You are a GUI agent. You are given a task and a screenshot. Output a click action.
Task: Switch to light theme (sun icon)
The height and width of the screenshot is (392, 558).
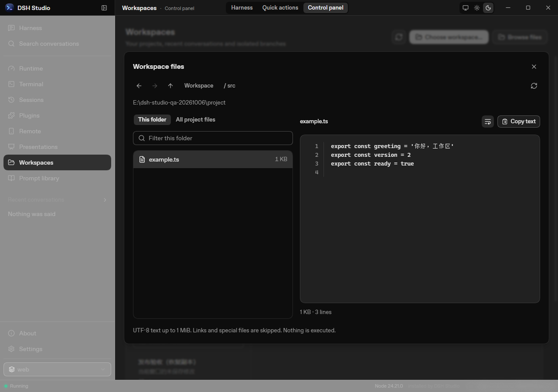(477, 8)
